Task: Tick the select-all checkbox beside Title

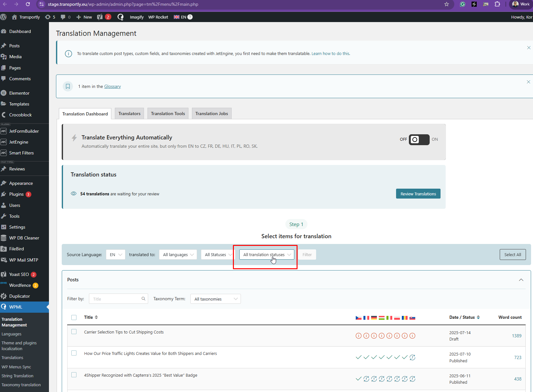Action: coord(74,318)
